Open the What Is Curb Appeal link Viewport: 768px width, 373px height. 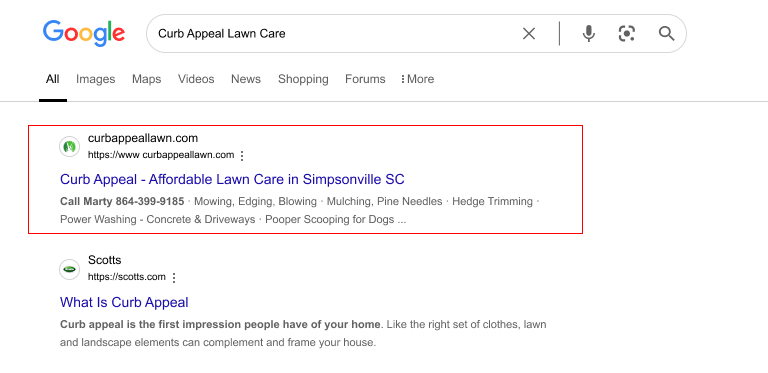click(124, 302)
